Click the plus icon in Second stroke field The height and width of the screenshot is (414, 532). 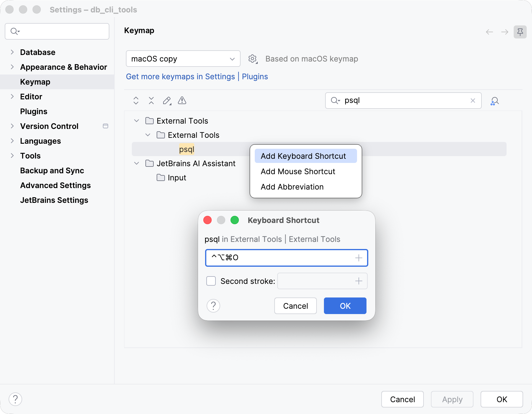359,281
